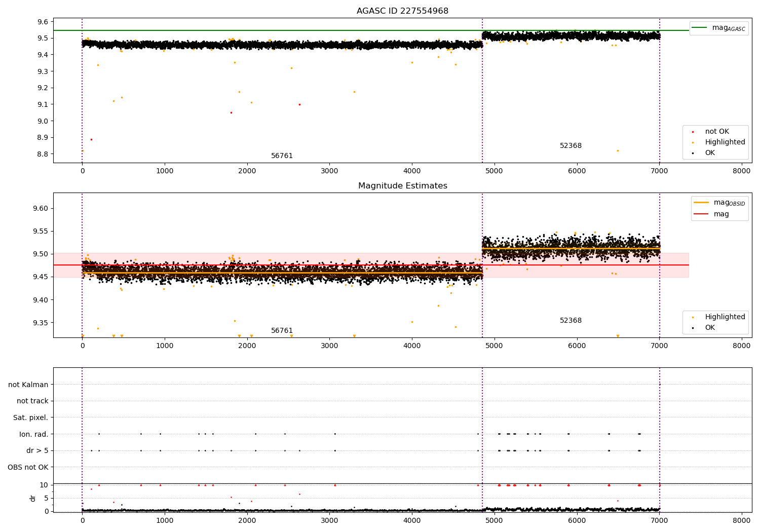
Task: Select 'Highlighted' legend entry in top plot
Action: point(725,142)
